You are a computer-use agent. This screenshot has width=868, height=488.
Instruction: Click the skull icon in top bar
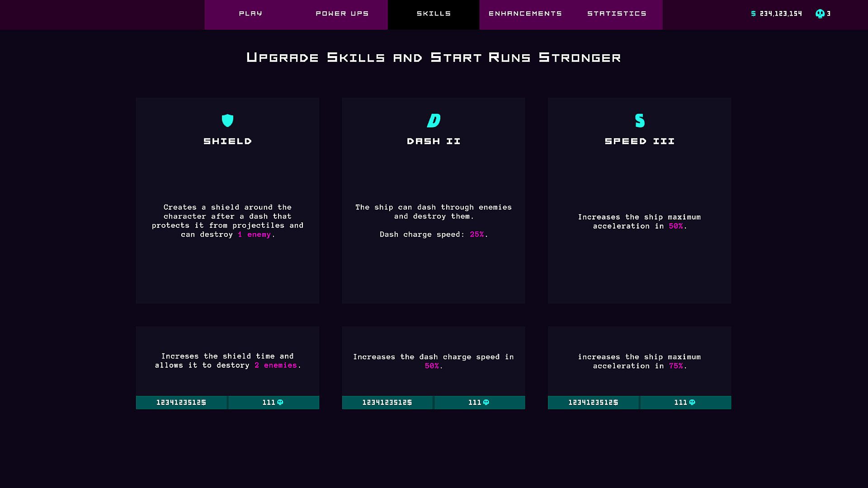pyautogui.click(x=820, y=14)
